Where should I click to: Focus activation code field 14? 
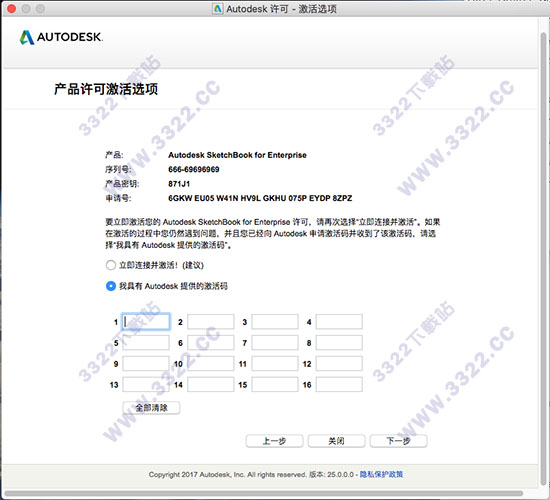(x=210, y=385)
